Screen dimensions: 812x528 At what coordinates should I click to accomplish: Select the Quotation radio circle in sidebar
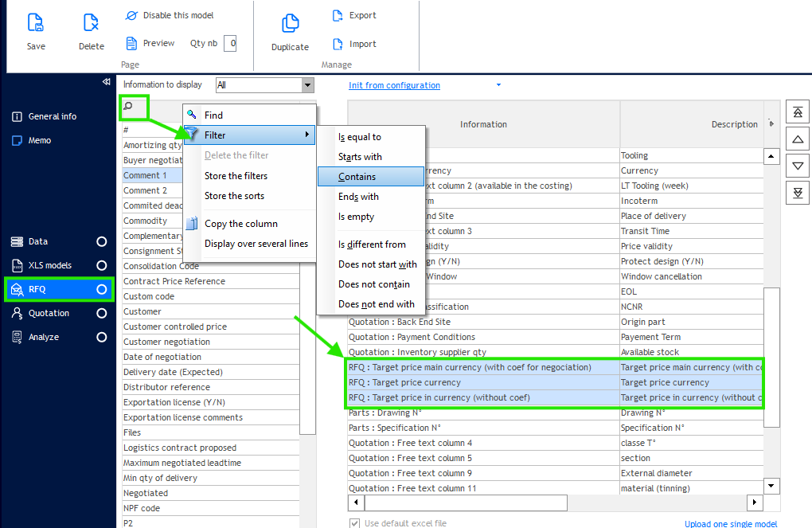(101, 314)
